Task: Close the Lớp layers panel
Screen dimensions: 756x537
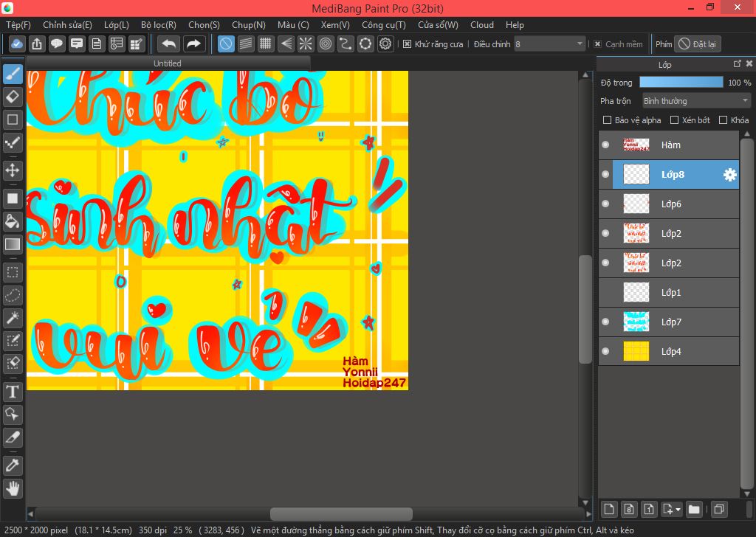Action: click(x=749, y=63)
